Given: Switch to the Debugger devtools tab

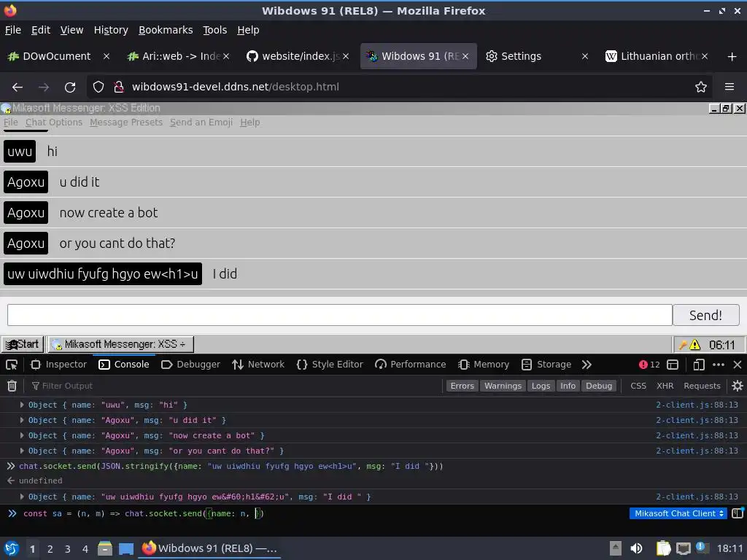Looking at the screenshot, I should (x=190, y=365).
